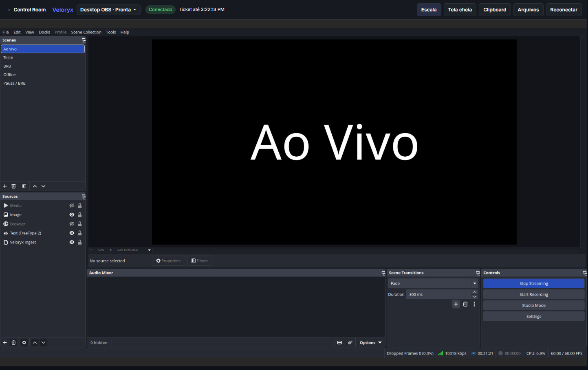Enable Studio Mode
The height and width of the screenshot is (370, 588).
pos(534,305)
